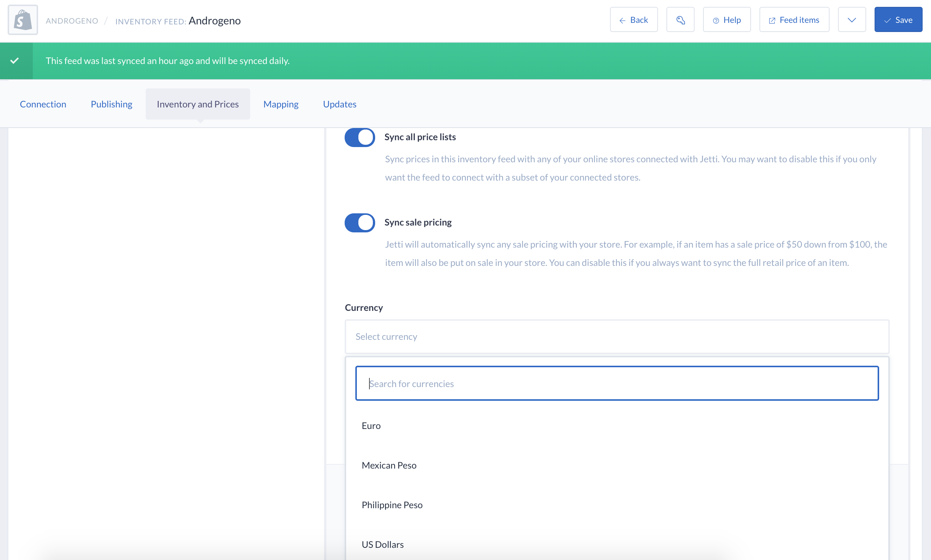Click the green banner checkmark icon
This screenshot has width=931, height=560.
15,61
